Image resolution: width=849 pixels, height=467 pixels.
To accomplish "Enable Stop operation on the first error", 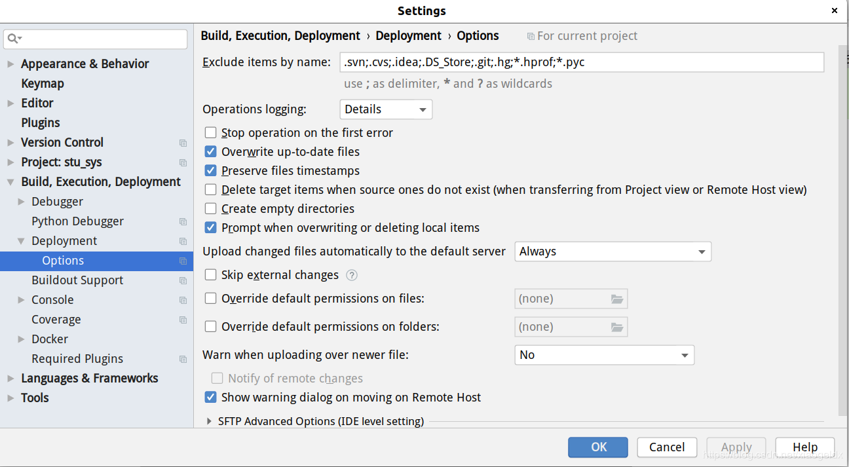I will (210, 133).
